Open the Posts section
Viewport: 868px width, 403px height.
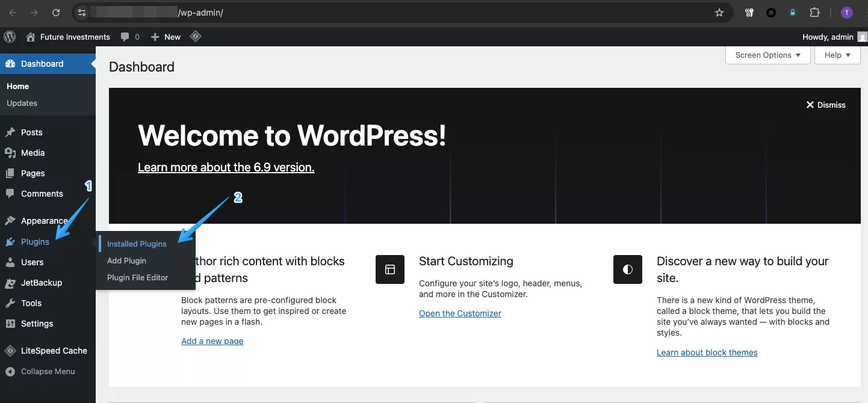pyautogui.click(x=31, y=132)
